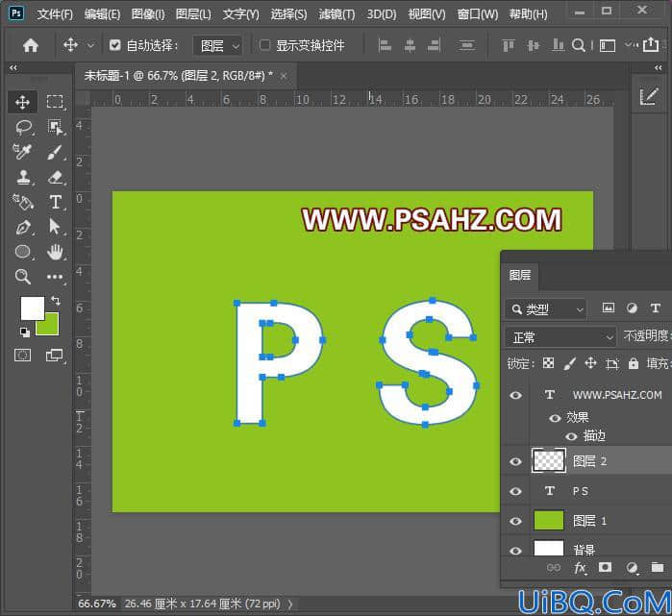Enable the 显示变换控件 checkbox
Viewport: 672px width, 616px height.
264,45
